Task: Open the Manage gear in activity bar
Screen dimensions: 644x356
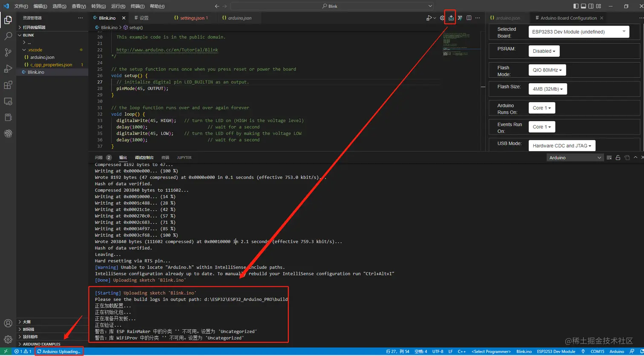Action: [x=8, y=339]
